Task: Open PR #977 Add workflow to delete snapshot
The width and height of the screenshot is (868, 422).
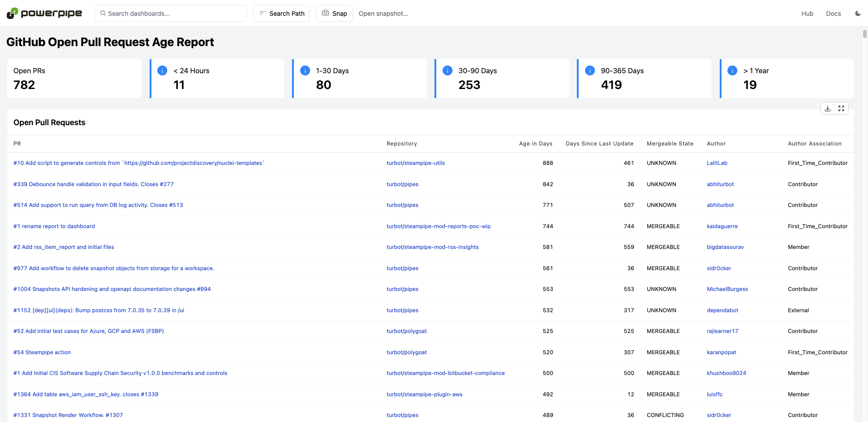Action: (114, 268)
